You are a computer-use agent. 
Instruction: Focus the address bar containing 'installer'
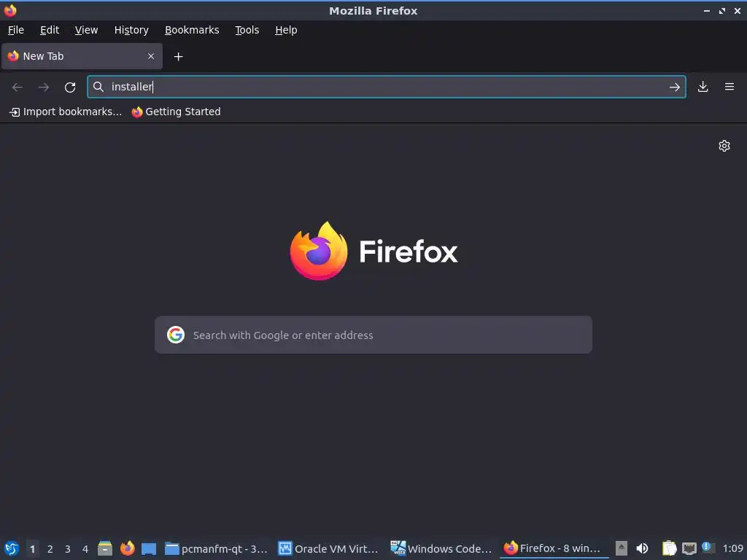pyautogui.click(x=387, y=87)
